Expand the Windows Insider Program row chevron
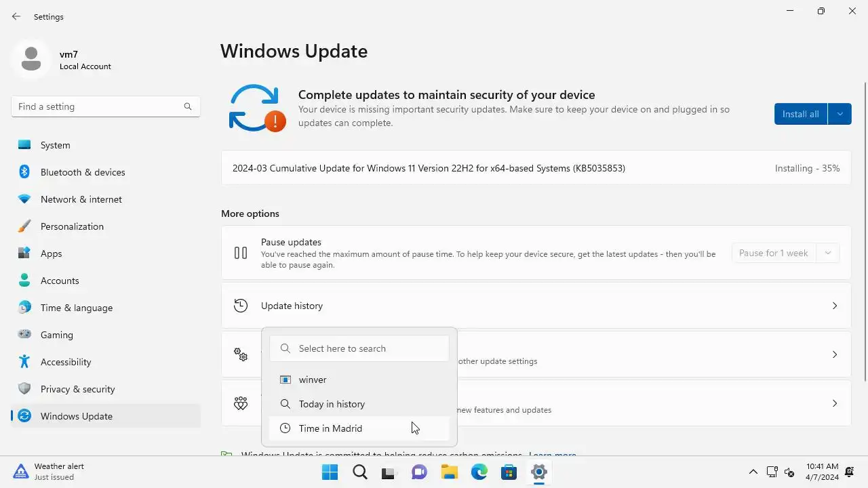This screenshot has height=488, width=868. pos(835,403)
